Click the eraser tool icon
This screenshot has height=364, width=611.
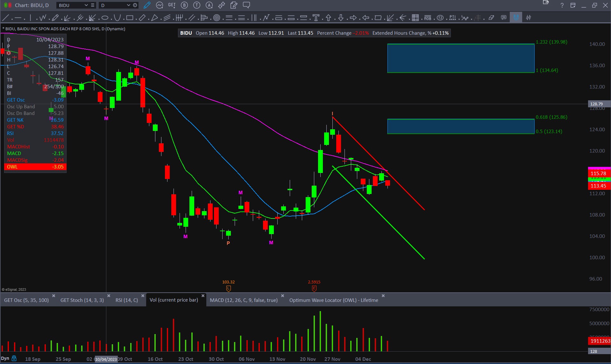(x=491, y=18)
